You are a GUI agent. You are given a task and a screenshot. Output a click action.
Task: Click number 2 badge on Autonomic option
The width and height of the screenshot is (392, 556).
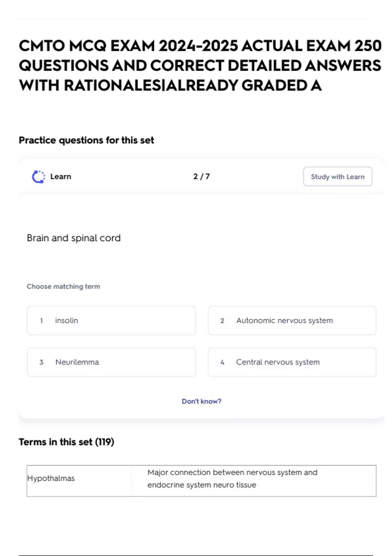pyautogui.click(x=222, y=321)
